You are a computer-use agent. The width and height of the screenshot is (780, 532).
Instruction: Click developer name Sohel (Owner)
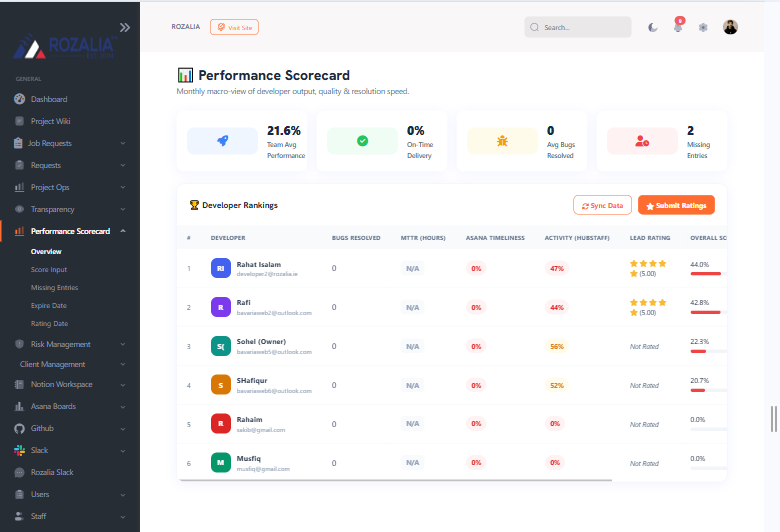pyautogui.click(x=261, y=341)
